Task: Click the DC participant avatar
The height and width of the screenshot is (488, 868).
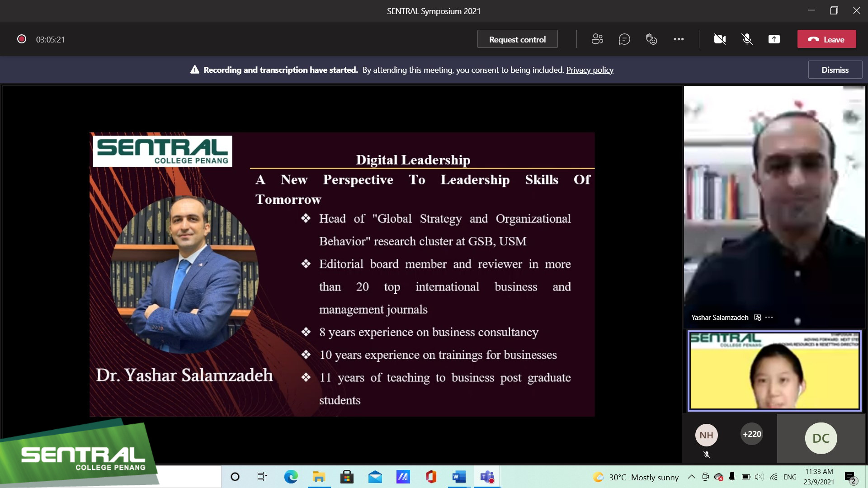Action: tap(821, 438)
